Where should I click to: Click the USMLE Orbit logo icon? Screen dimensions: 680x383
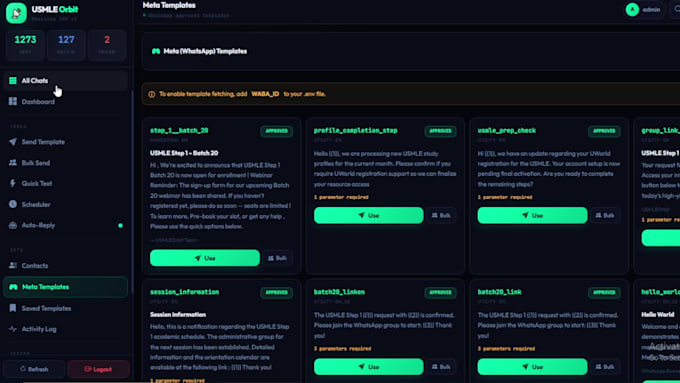16,13
